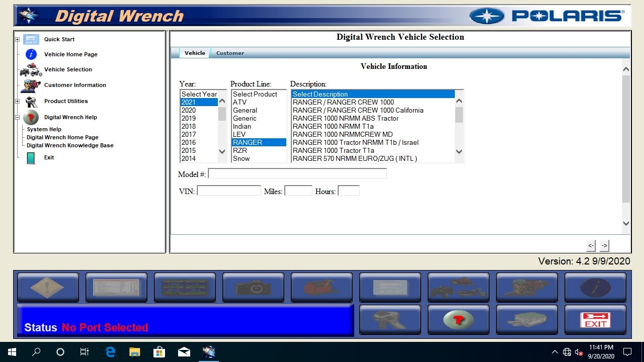Expand the Quick Start tree node

pos(17,39)
